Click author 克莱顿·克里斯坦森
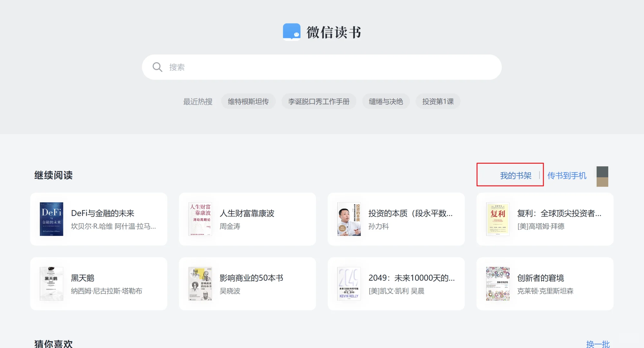 (545, 291)
